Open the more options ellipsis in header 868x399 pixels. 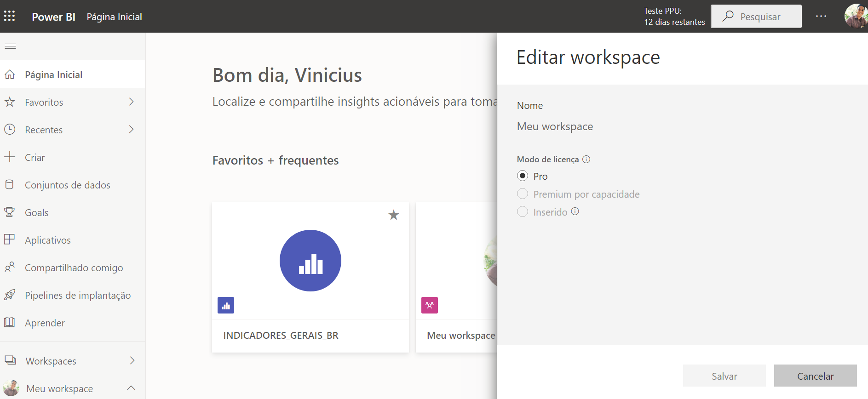point(821,17)
